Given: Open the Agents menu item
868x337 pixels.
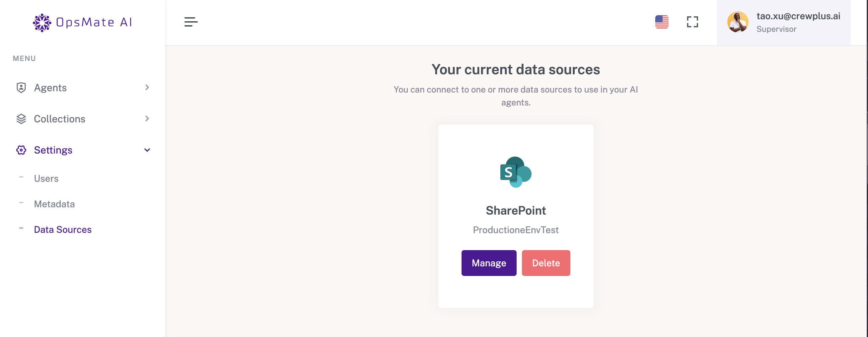Looking at the screenshot, I should [83, 88].
